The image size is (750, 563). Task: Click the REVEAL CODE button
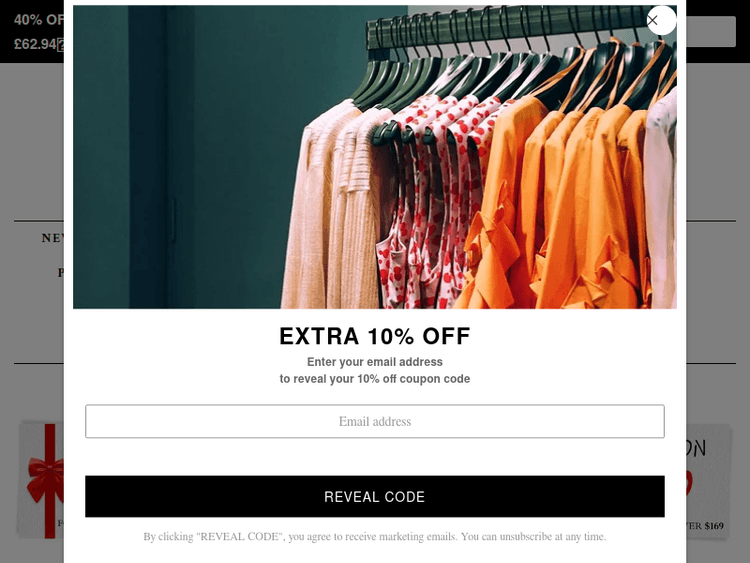[375, 497]
